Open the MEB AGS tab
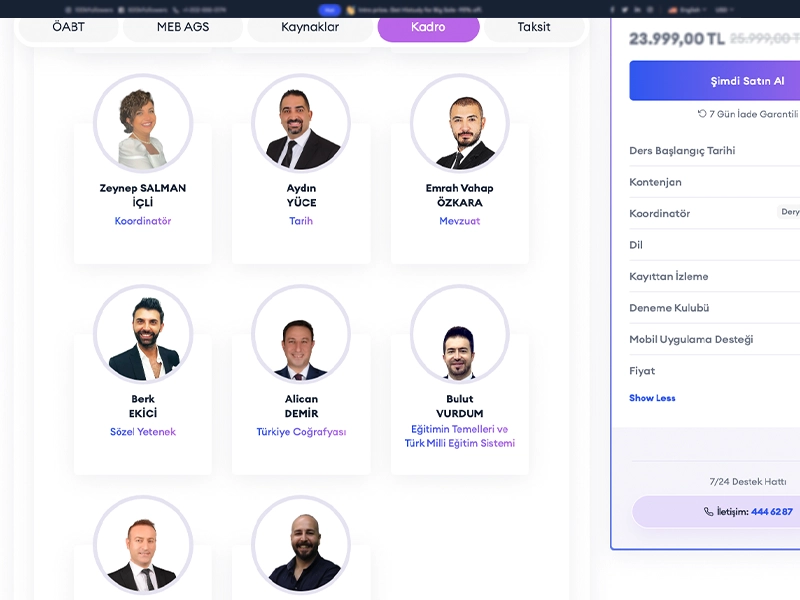 tap(183, 27)
